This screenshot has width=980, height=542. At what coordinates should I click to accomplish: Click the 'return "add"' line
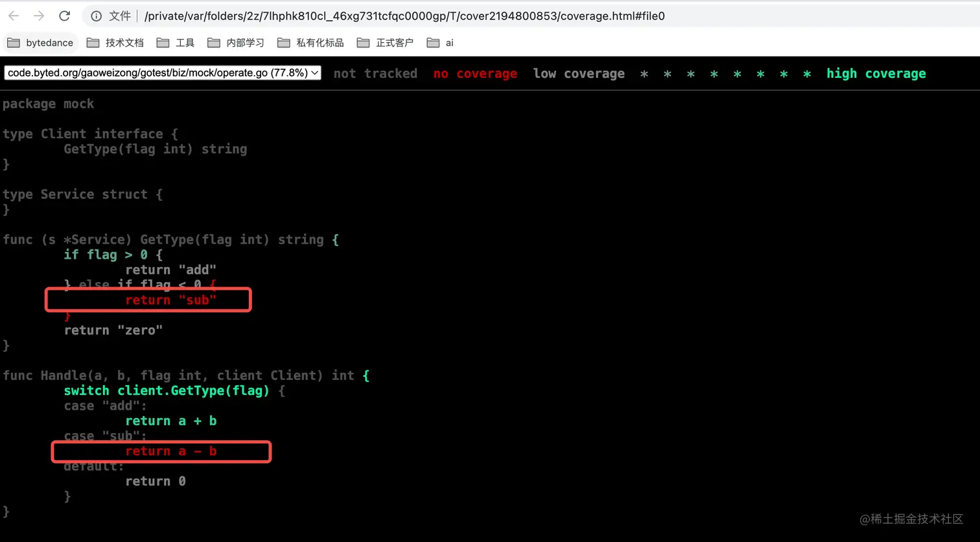coord(171,270)
